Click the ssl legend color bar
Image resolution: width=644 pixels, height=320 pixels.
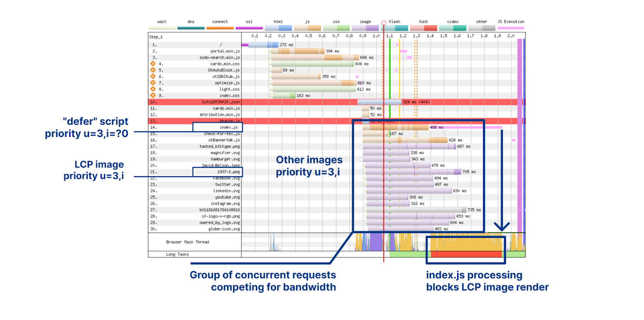tap(249, 28)
